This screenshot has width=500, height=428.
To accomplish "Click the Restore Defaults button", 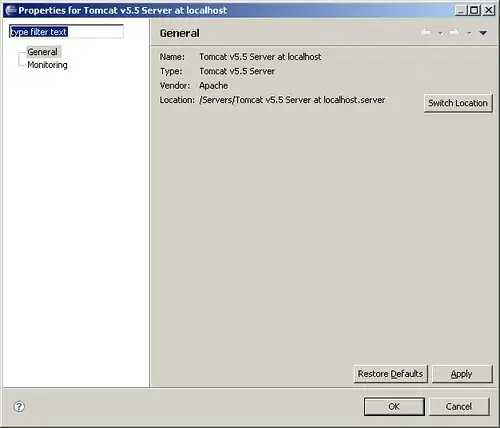I will click(x=390, y=374).
